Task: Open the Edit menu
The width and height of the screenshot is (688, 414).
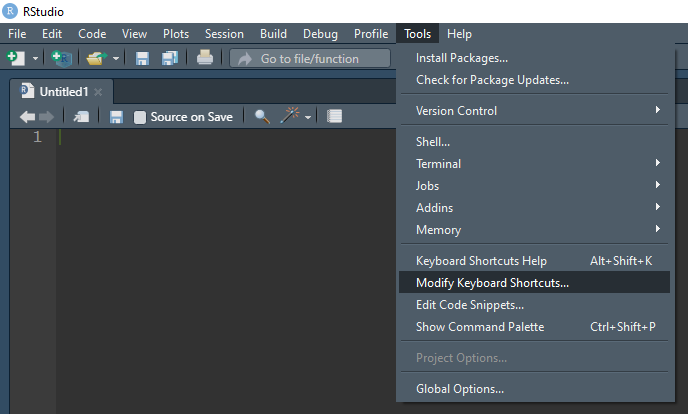Action: click(x=52, y=34)
